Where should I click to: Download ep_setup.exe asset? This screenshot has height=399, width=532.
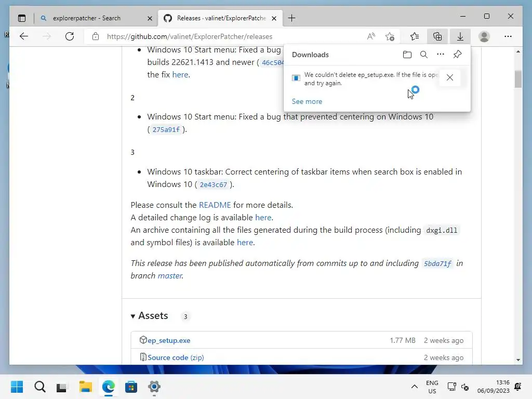[169, 340]
